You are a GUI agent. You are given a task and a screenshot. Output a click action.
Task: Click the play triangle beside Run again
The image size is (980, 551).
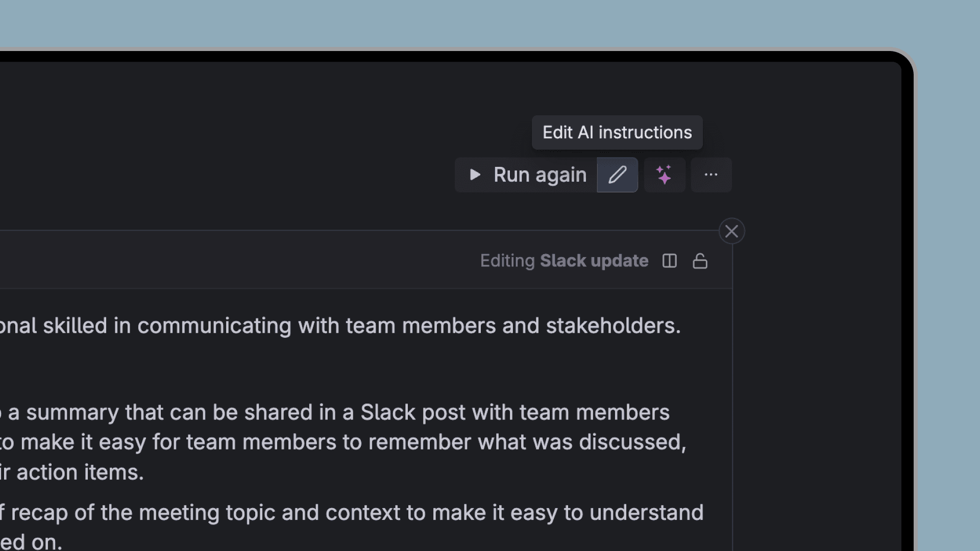(475, 175)
